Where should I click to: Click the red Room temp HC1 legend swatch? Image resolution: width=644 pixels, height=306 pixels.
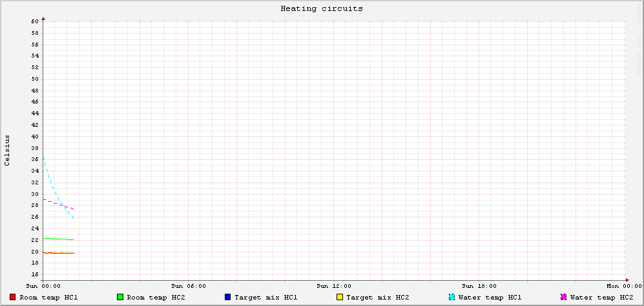click(x=13, y=298)
